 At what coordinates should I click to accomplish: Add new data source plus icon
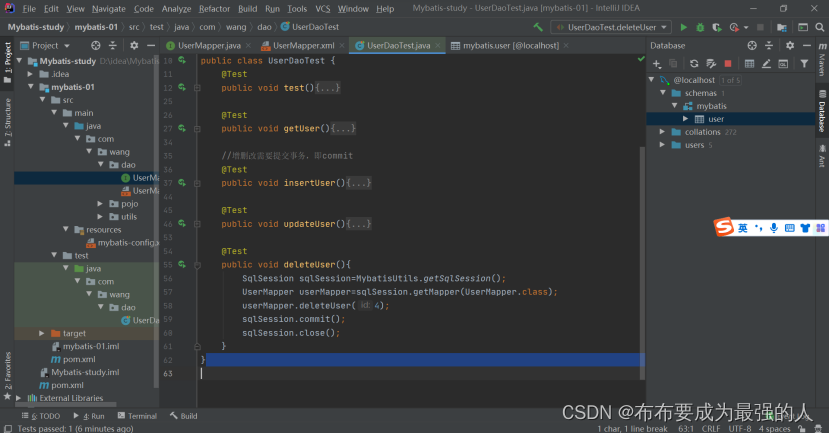pyautogui.click(x=657, y=64)
